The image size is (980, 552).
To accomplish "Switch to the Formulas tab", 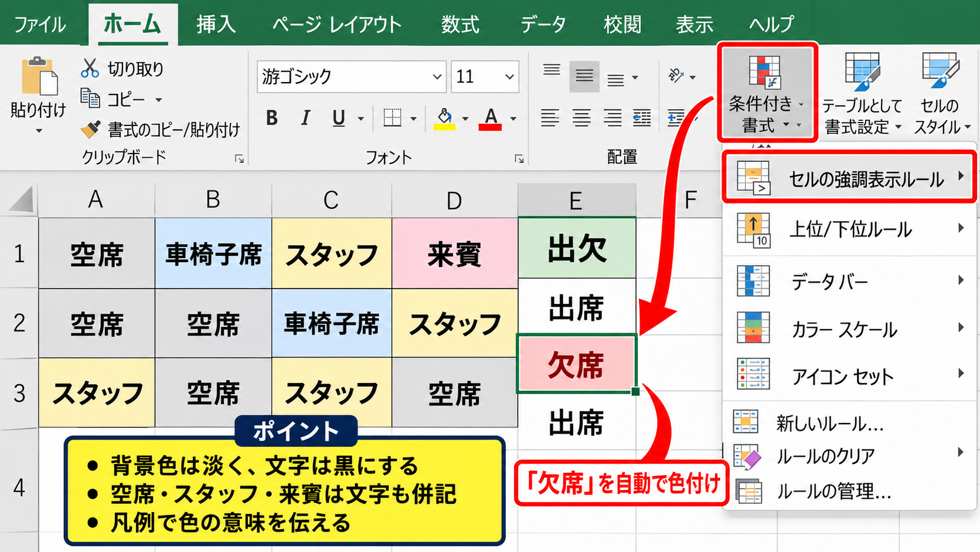I will click(460, 25).
